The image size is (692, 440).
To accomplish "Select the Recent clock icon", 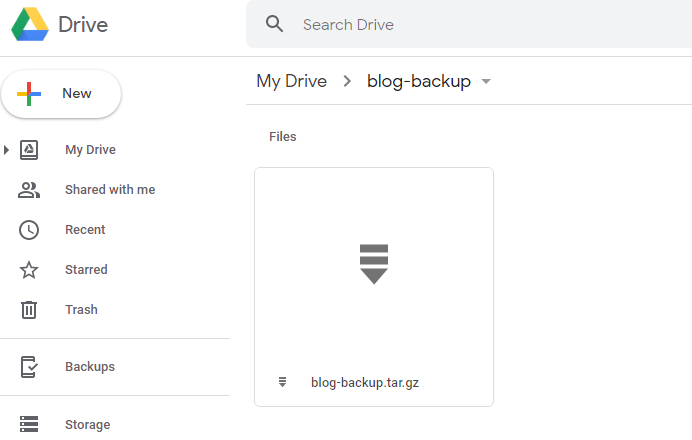I will pos(29,230).
